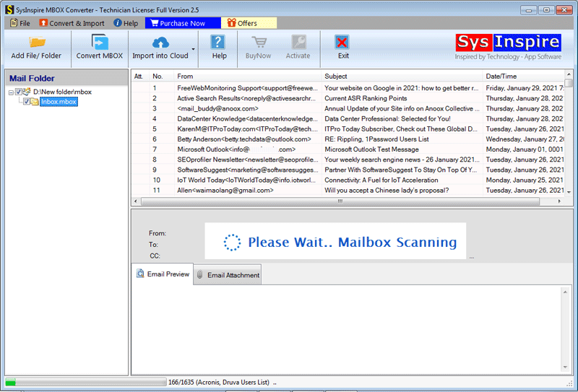Screen dimensions: 578x392
Task: Click preview pane scroll down arrow
Action: click(565, 367)
